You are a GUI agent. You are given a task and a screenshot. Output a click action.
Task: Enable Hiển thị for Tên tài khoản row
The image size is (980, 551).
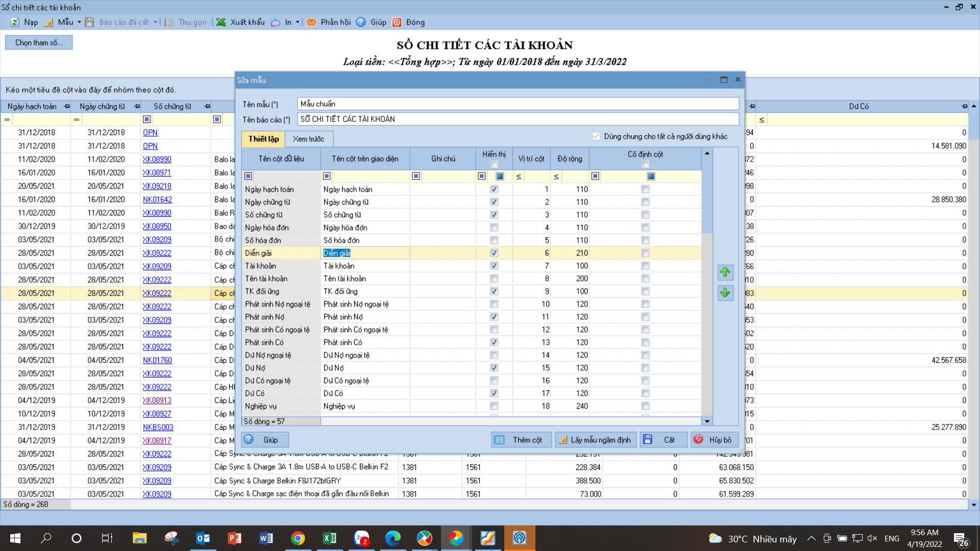pos(494,279)
